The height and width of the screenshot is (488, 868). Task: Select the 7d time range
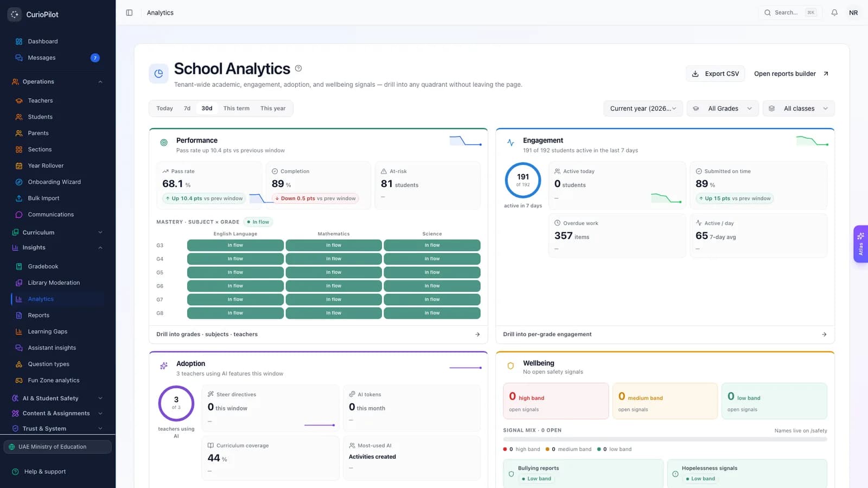187,108
